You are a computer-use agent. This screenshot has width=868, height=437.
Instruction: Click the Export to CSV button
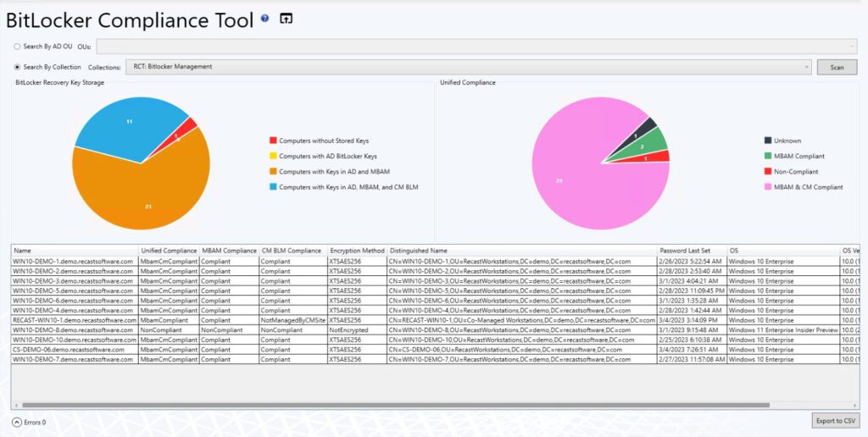tap(835, 421)
